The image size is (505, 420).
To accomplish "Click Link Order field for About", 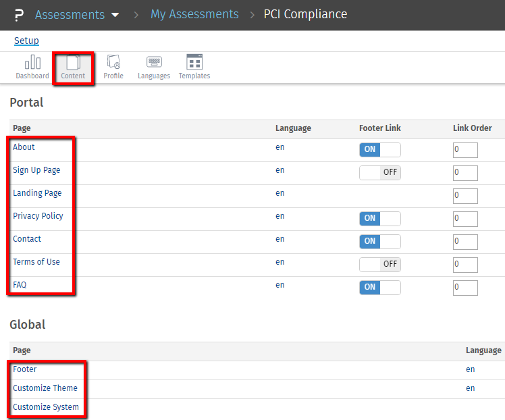I will pyautogui.click(x=465, y=150).
